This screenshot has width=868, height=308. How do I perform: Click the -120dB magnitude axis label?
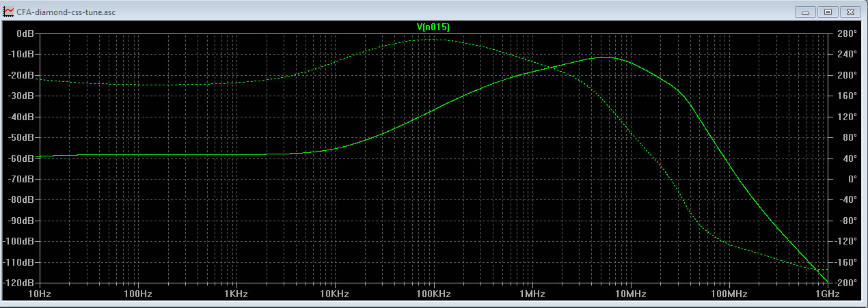click(19, 283)
